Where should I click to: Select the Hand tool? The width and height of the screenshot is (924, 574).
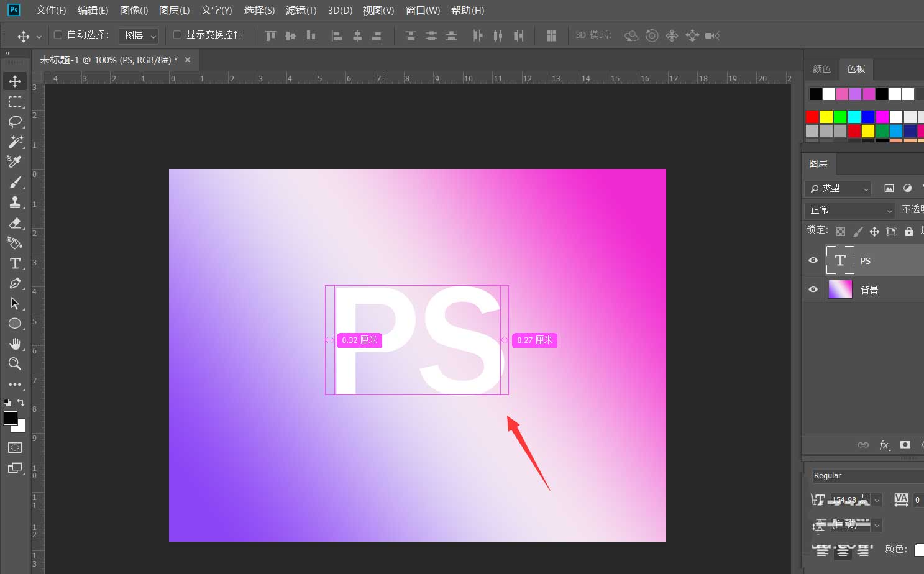(15, 344)
